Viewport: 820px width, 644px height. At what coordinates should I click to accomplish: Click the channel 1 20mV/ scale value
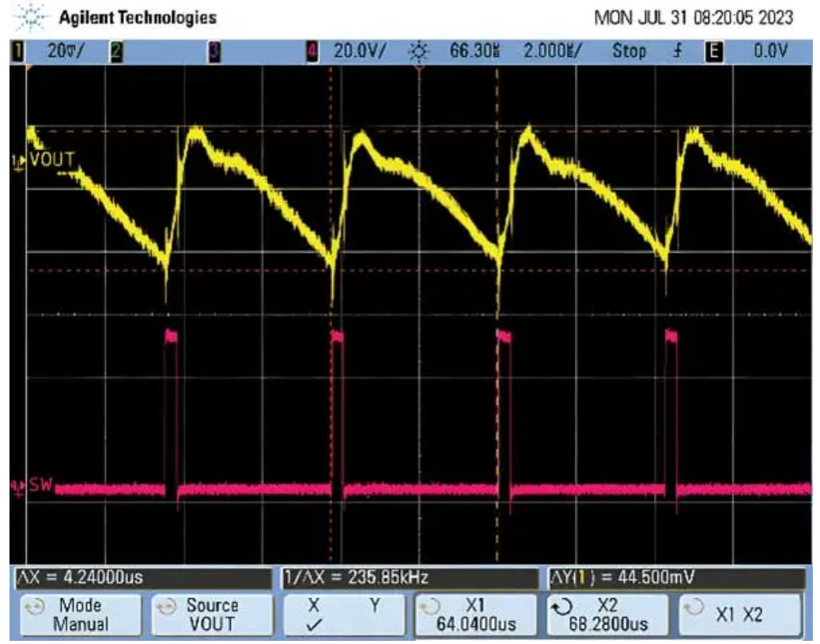point(66,51)
